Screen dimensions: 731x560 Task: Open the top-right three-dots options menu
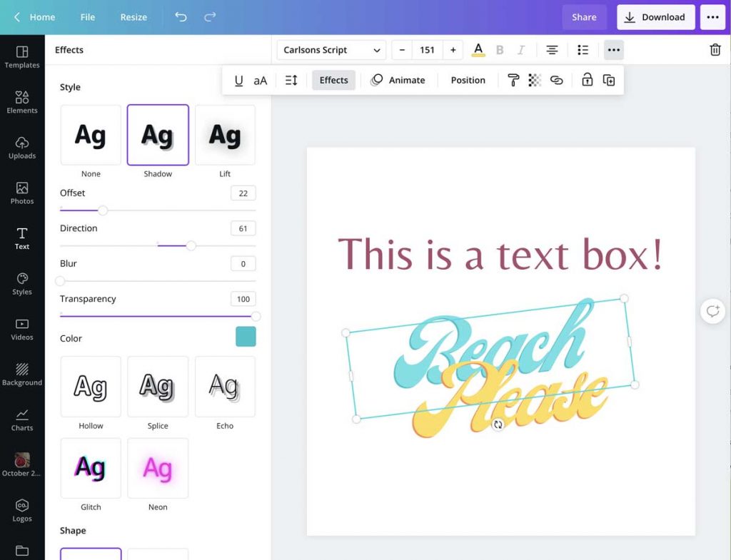[712, 16]
